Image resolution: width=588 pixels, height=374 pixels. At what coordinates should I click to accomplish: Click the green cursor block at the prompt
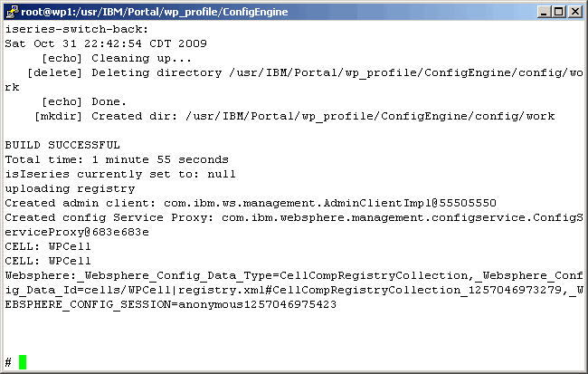tap(23, 362)
